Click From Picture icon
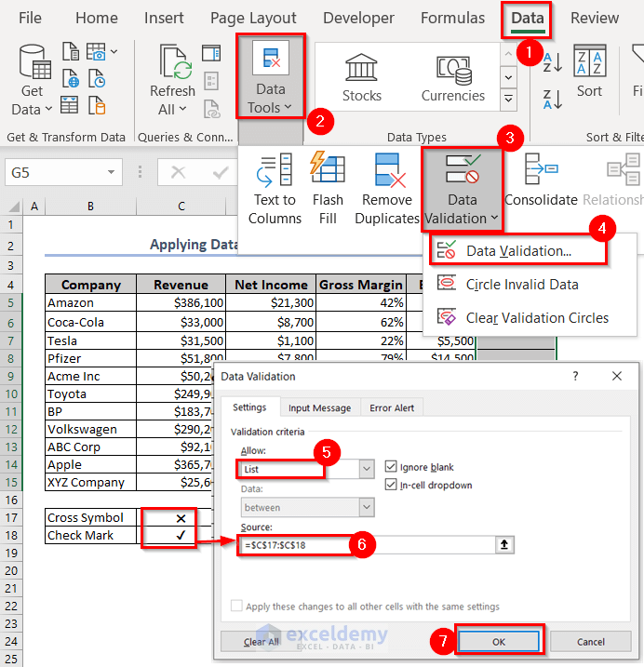 pos(96,51)
